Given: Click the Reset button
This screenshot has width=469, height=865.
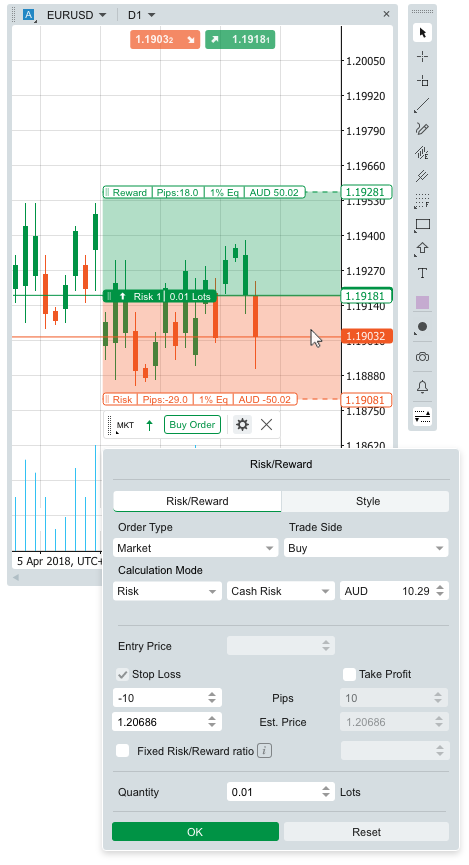Looking at the screenshot, I should pyautogui.click(x=366, y=832).
